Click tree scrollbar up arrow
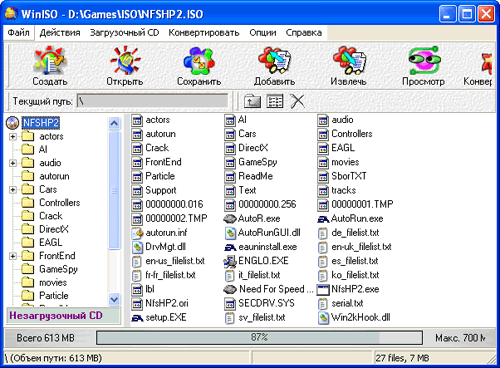The width and height of the screenshot is (500, 368). click(x=114, y=123)
